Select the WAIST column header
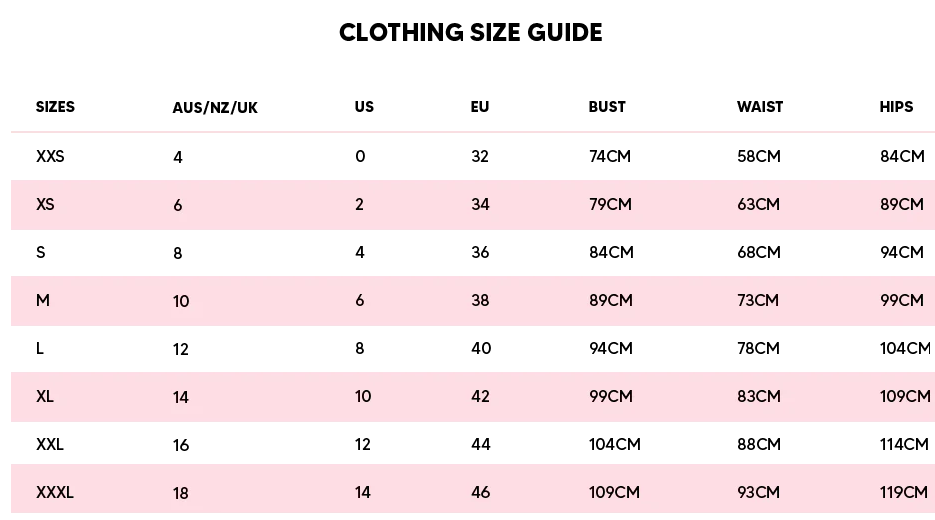The width and height of the screenshot is (935, 520). point(760,107)
